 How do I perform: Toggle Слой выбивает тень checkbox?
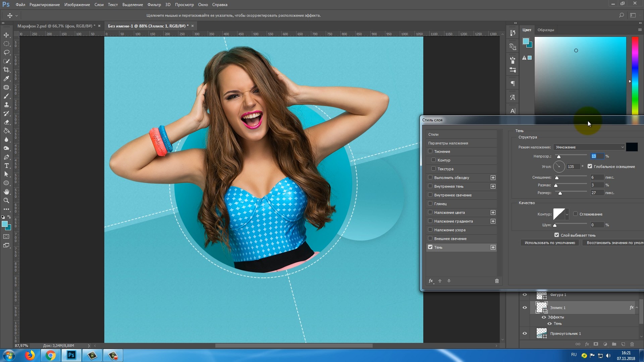click(557, 234)
